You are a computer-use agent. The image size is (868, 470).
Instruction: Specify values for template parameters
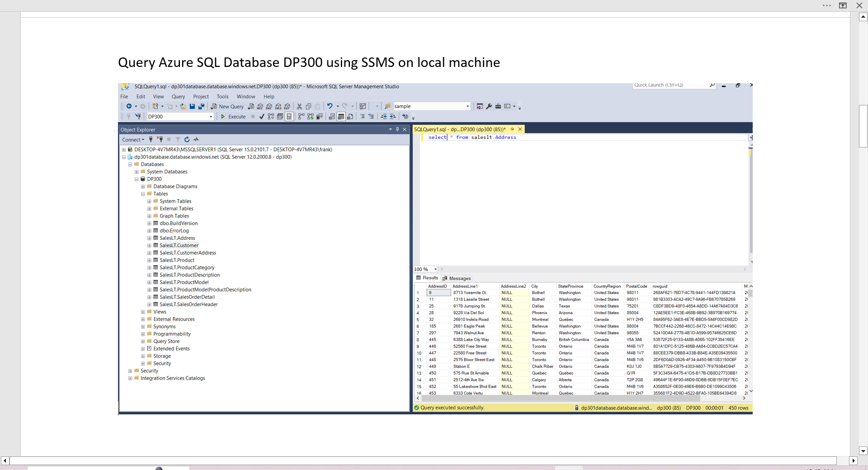click(x=405, y=116)
